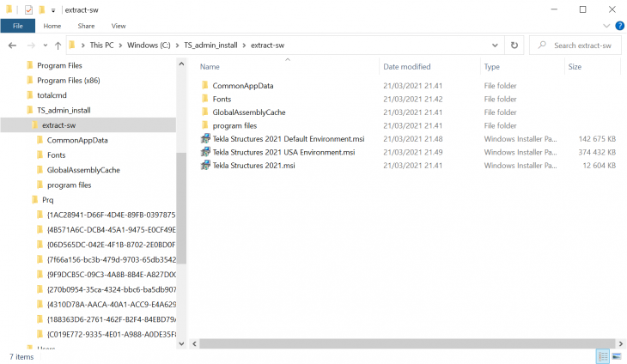
Task: Click file list horizontal scroll right arrow
Action: [621, 343]
